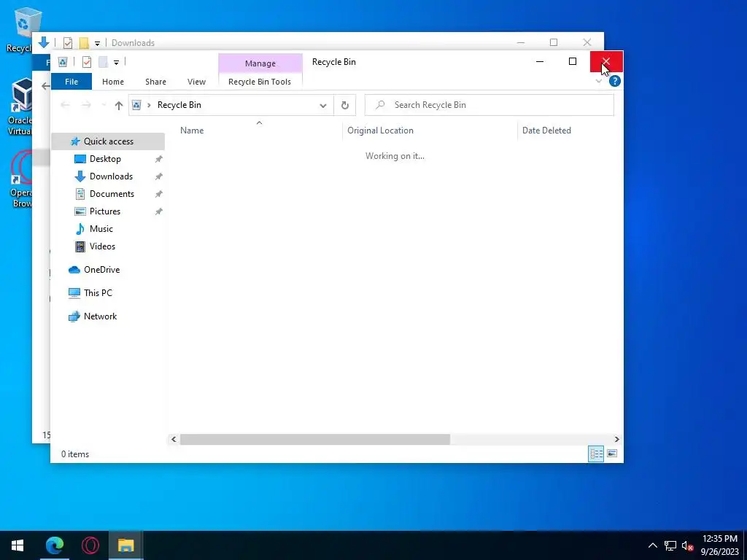Open Downloads window's quick access toolbar dropdown

point(97,44)
